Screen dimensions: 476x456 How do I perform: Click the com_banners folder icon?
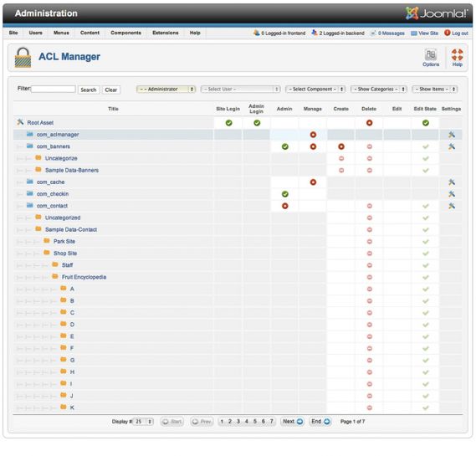pyautogui.click(x=30, y=146)
